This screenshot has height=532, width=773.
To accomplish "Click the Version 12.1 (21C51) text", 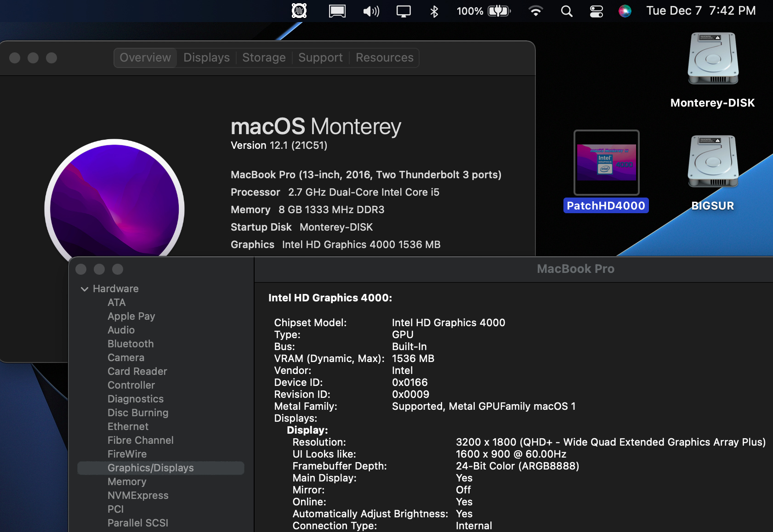I will click(x=279, y=145).
